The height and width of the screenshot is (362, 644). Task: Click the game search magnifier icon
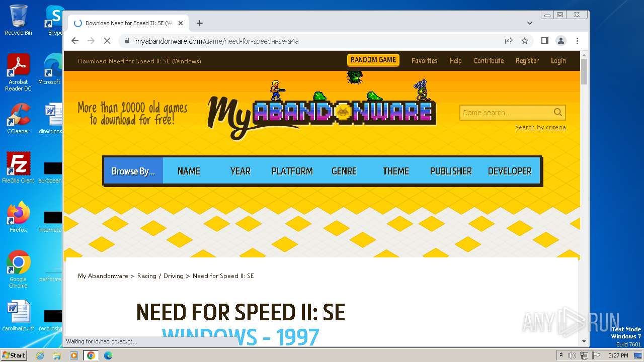pyautogui.click(x=558, y=112)
